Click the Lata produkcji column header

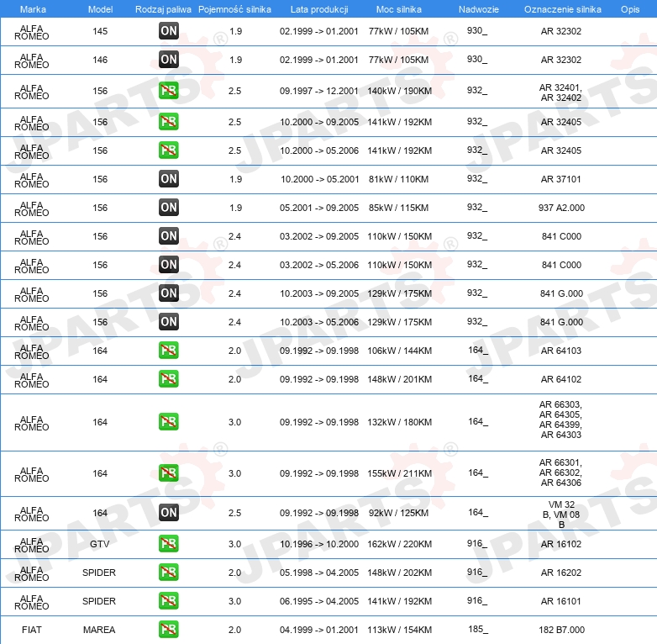pyautogui.click(x=319, y=9)
